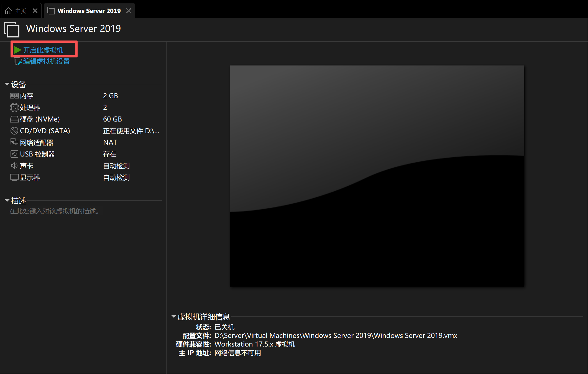Click the USB controller icon
The width and height of the screenshot is (588, 374).
[14, 154]
